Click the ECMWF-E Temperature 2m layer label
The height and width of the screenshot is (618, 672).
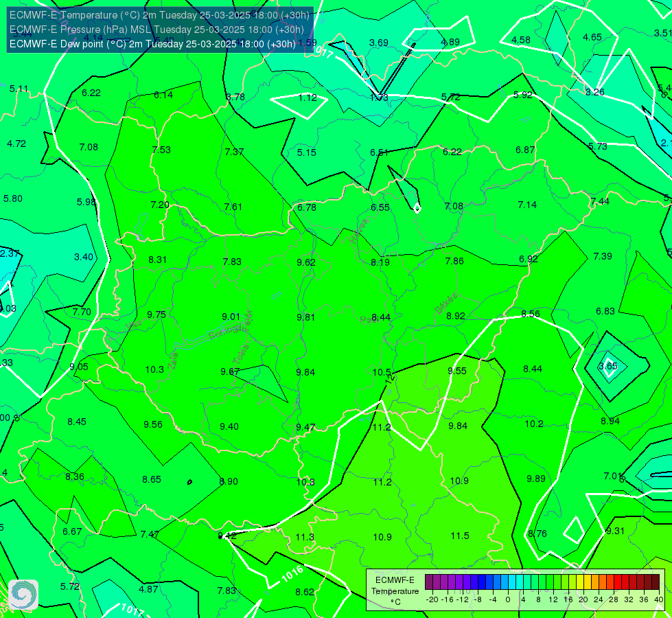point(159,15)
